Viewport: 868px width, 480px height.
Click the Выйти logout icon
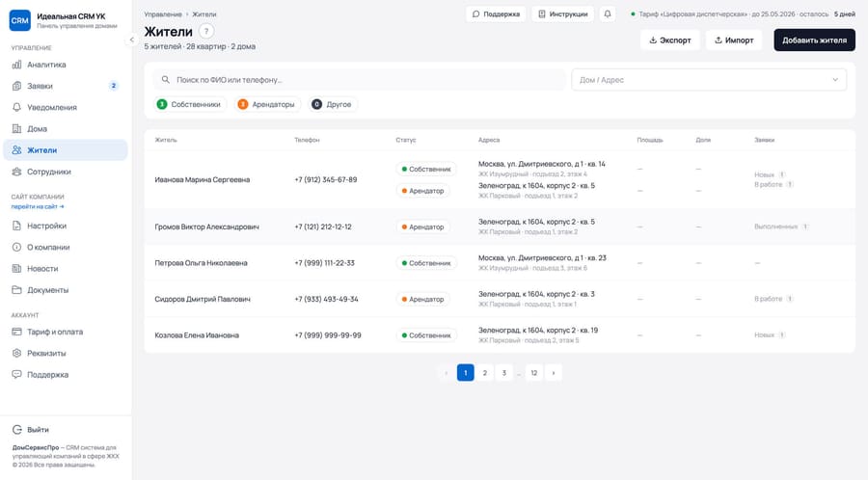pyautogui.click(x=16, y=430)
